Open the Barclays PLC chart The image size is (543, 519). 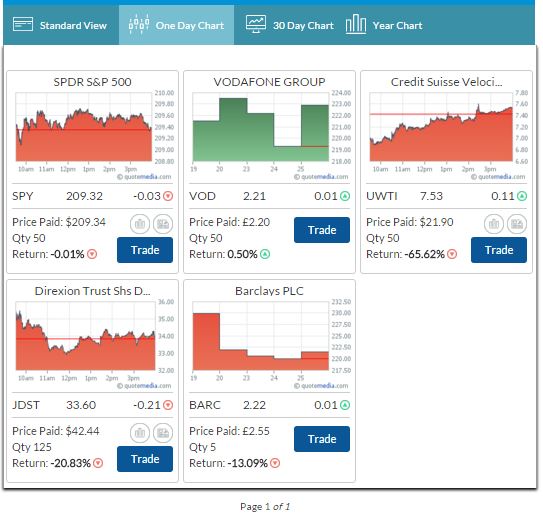point(260,336)
